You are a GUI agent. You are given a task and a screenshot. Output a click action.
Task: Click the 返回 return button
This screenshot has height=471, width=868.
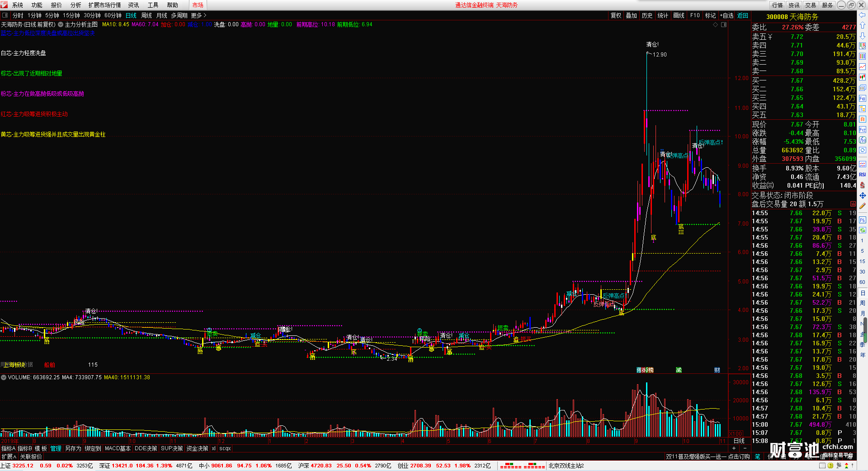pyautogui.click(x=743, y=15)
